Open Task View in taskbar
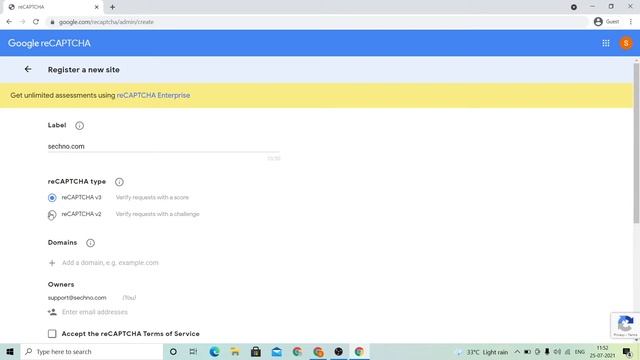 click(193, 351)
